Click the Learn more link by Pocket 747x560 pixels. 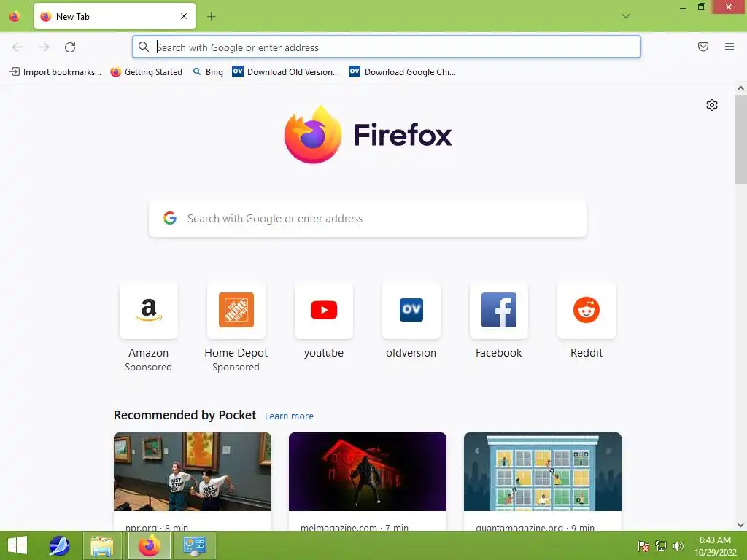point(289,416)
